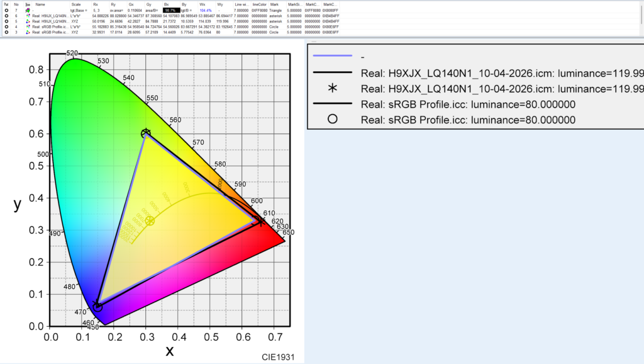
Task: Click the profile icon in row 6
Action: pos(27,16)
